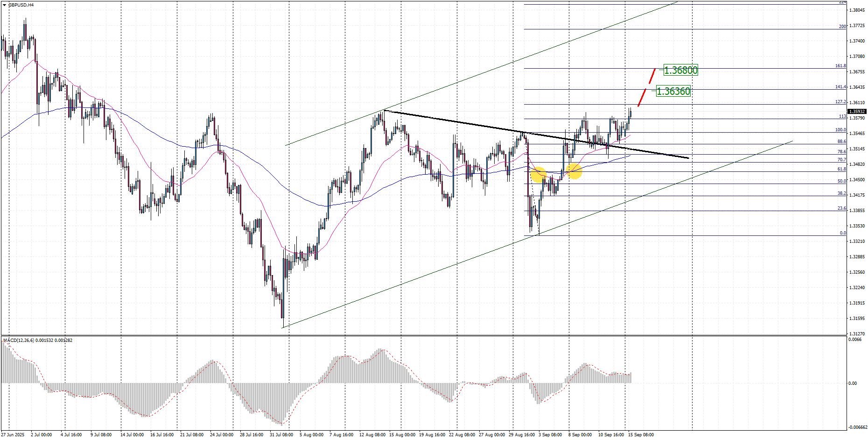Viewport: 868px width, 440px height.
Task: Select the red dashed projection arrow
Action: click(646, 88)
